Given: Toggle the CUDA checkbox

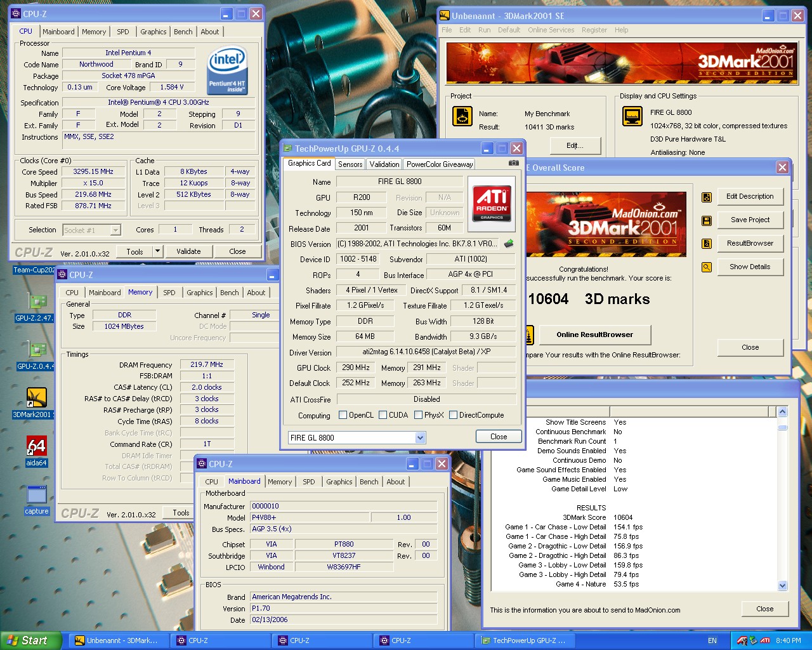Looking at the screenshot, I should [383, 415].
